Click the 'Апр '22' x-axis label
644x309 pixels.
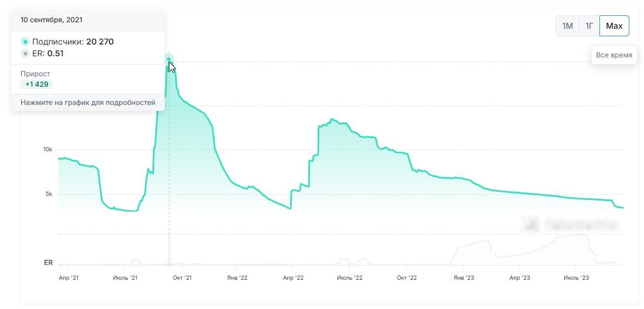[292, 277]
